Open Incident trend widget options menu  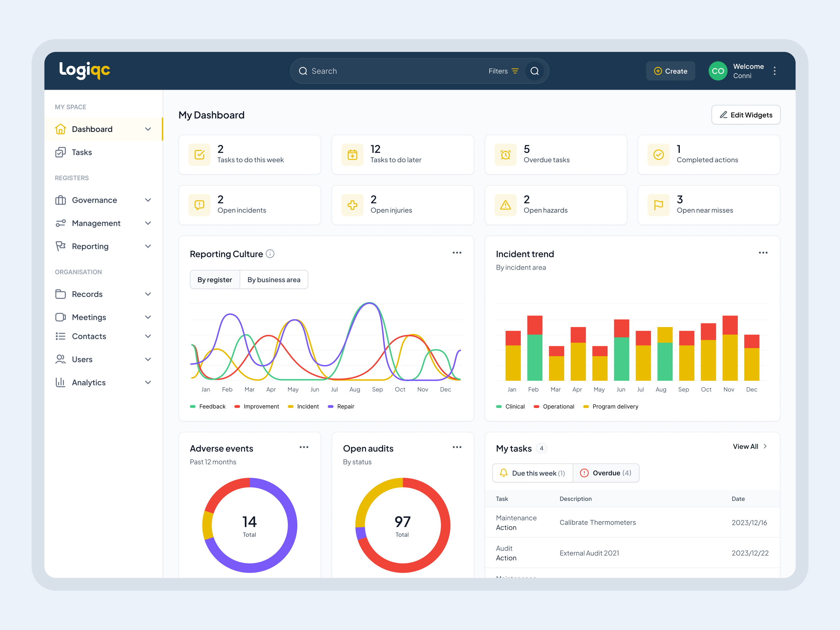763,253
